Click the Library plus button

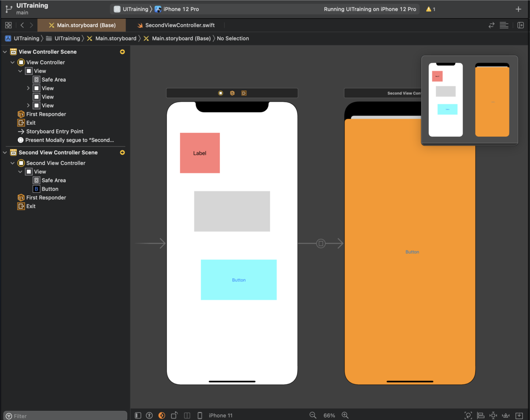[519, 9]
